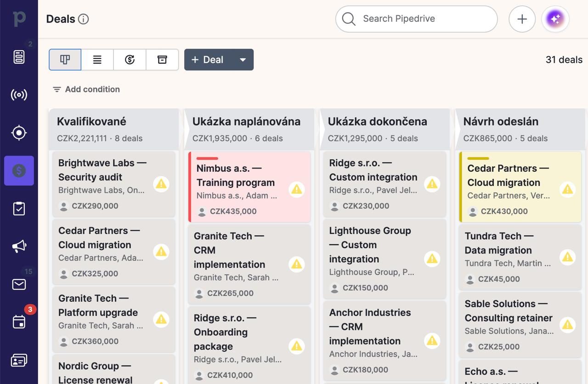Click warning icon on Granite Tech Platform upgrade

click(161, 320)
